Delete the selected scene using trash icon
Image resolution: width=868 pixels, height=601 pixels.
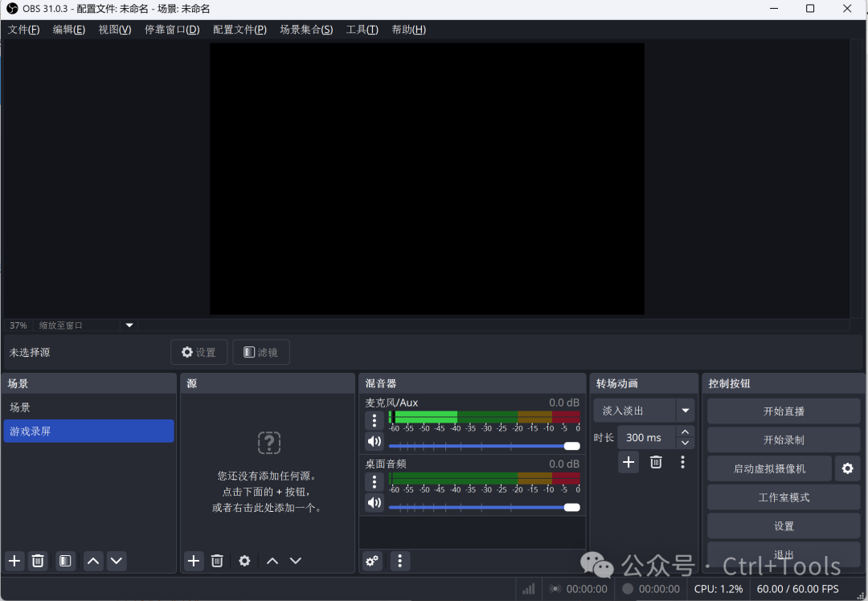[38, 561]
